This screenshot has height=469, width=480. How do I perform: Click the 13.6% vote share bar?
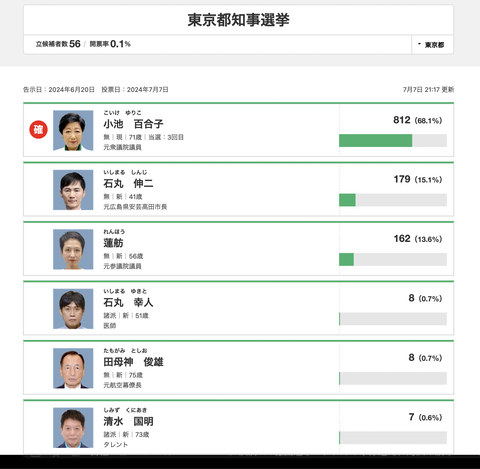(393, 259)
